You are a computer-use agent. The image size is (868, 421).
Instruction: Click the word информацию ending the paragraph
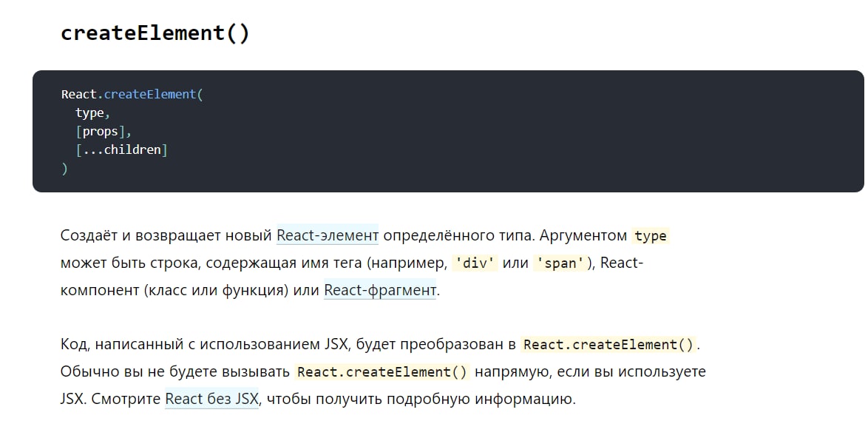pos(523,399)
